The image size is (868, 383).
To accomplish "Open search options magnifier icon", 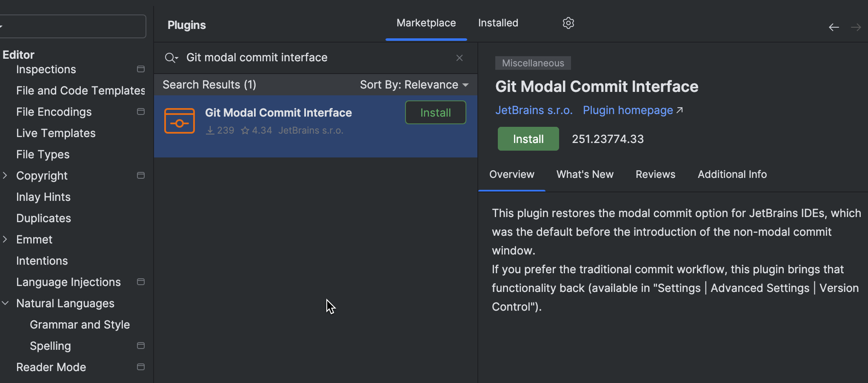I will pyautogui.click(x=171, y=58).
